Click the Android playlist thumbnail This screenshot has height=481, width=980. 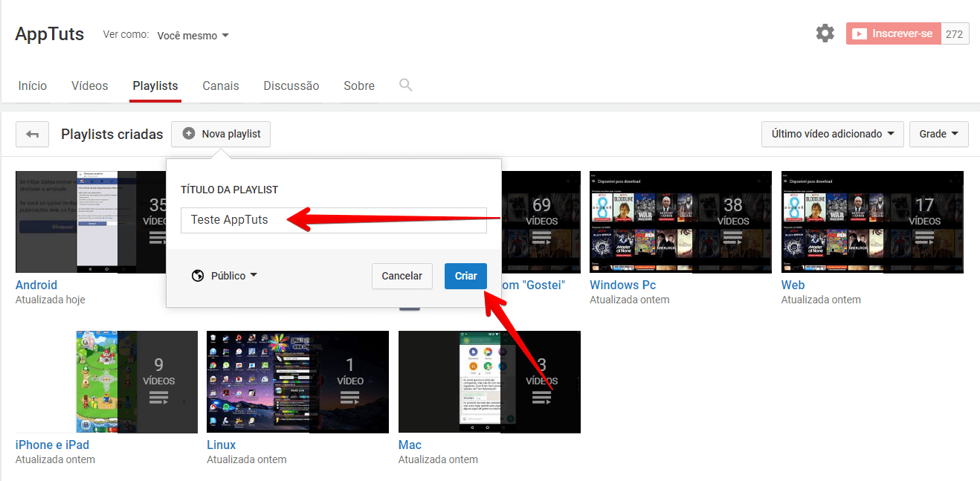click(x=89, y=222)
